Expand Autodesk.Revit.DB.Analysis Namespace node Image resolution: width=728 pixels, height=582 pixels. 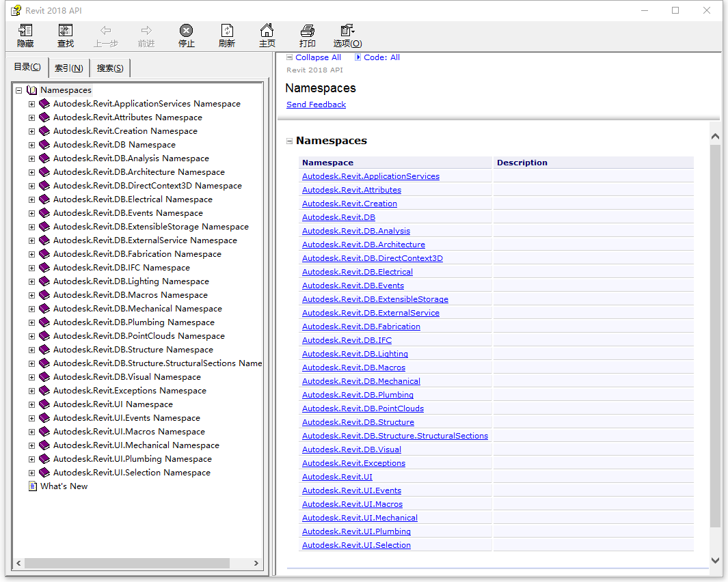[31, 158]
